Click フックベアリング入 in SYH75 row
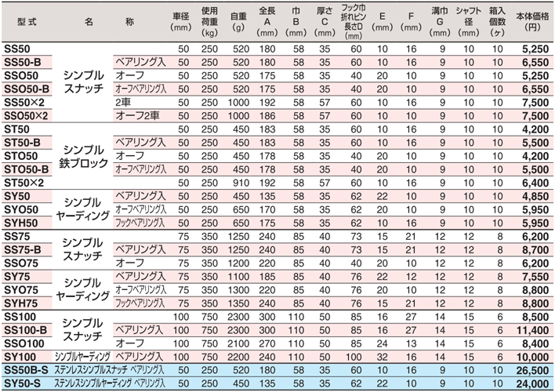Viewport: 555px width, 392px height. tap(140, 304)
